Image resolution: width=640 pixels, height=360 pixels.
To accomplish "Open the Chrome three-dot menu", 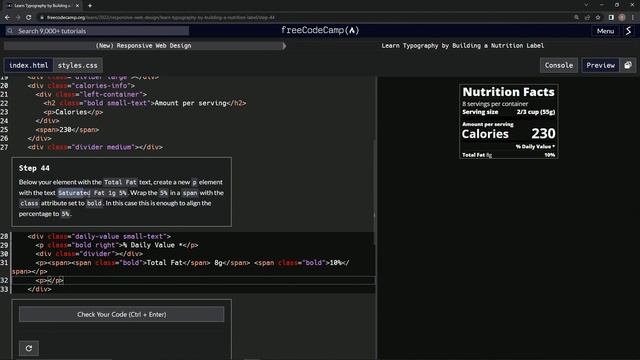I will click(x=633, y=18).
